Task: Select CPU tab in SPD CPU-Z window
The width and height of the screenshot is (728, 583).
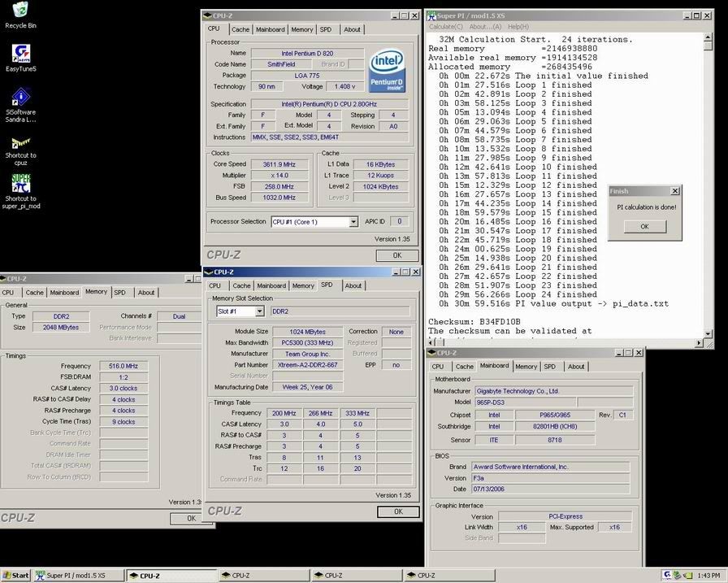Action: pos(215,285)
